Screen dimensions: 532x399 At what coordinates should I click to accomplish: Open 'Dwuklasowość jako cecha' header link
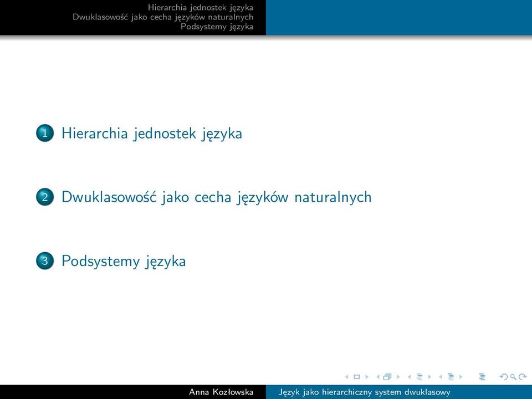point(163,17)
